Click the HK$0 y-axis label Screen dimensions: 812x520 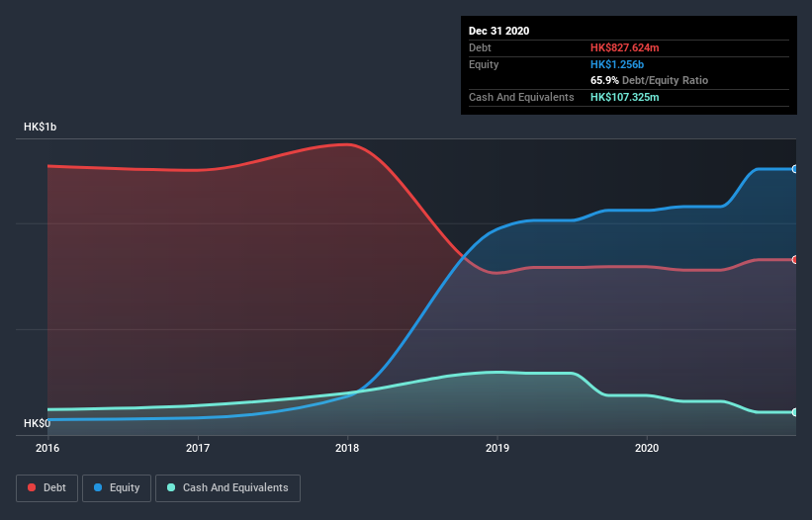[38, 423]
